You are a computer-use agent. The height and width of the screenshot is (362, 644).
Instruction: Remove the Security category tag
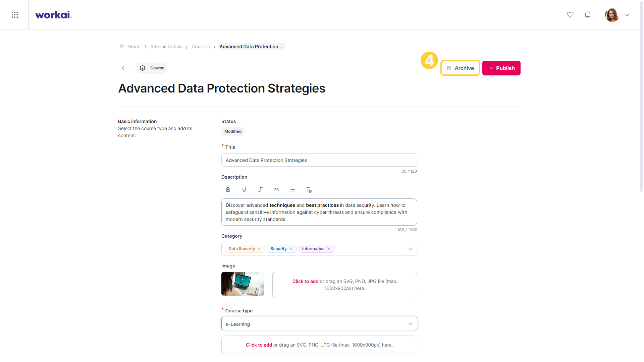291,249
